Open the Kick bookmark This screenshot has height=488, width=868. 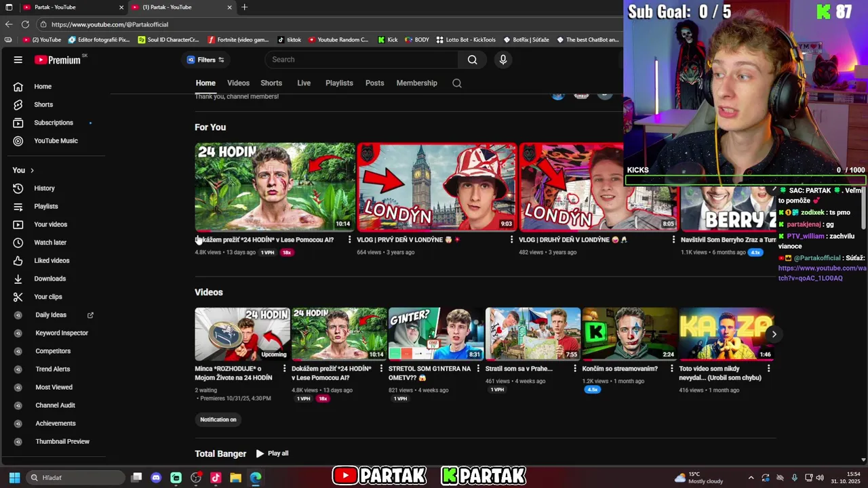point(388,40)
